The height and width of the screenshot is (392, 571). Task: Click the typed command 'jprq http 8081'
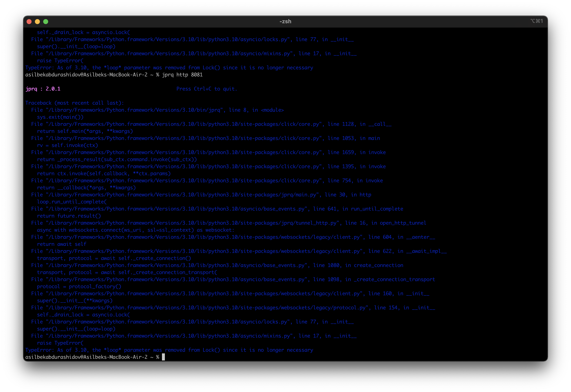tap(182, 75)
